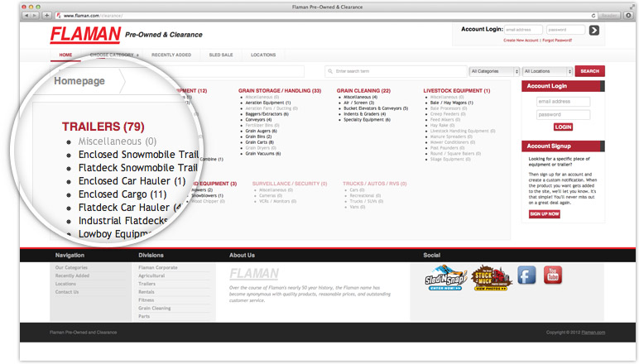Click the Homepage breadcrumb
The height and width of the screenshot is (364, 639).
tap(79, 81)
